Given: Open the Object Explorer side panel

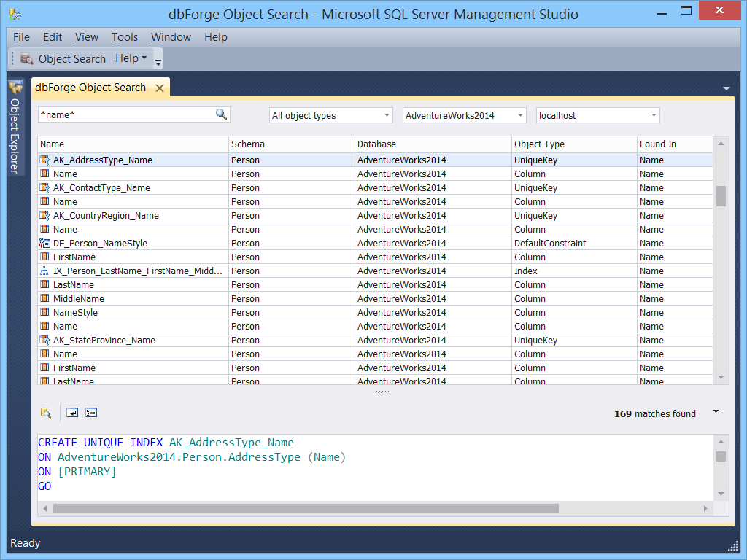Looking at the screenshot, I should 15,128.
